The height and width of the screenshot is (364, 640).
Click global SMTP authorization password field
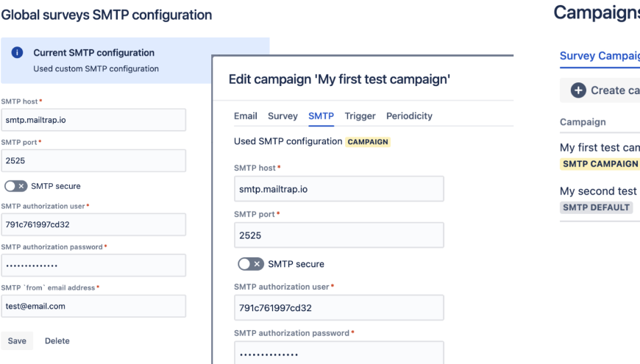tap(93, 265)
